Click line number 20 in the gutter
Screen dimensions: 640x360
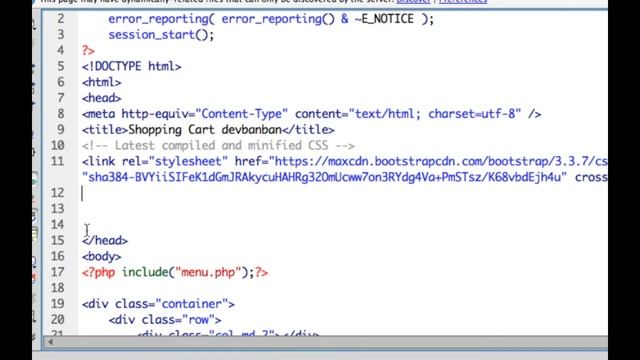click(58, 320)
